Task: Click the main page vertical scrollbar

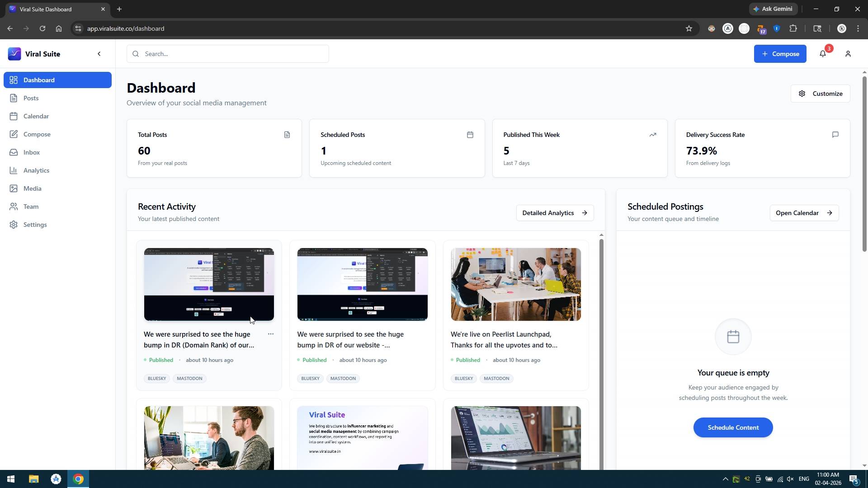Action: (864, 164)
